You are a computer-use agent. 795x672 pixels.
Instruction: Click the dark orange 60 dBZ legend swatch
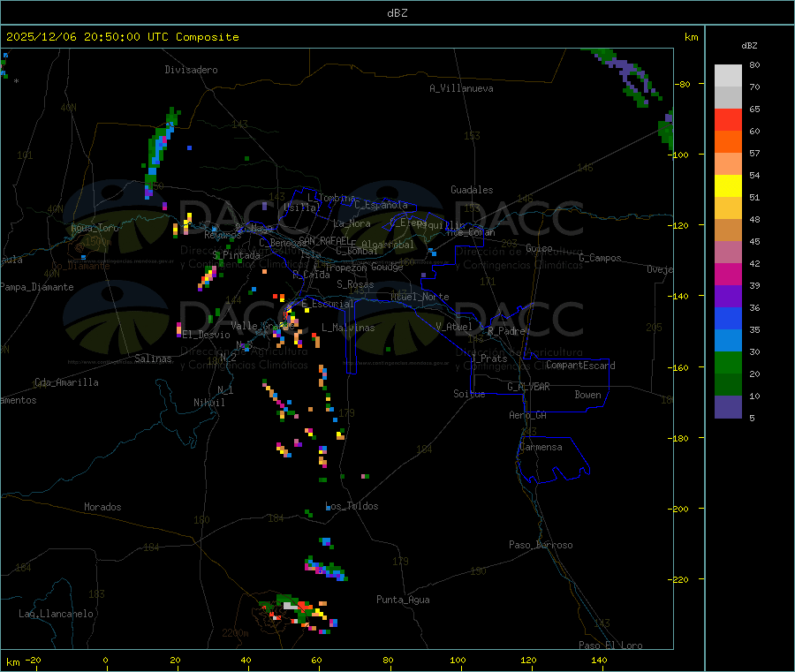[728, 142]
